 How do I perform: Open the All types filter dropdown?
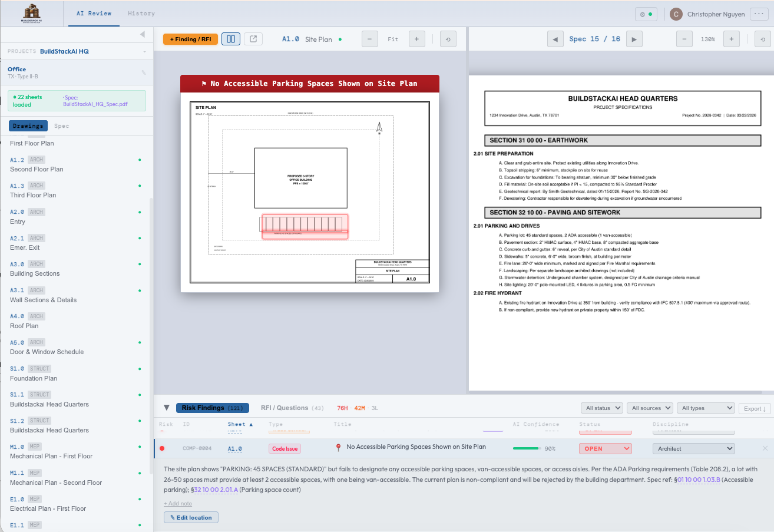click(x=706, y=407)
